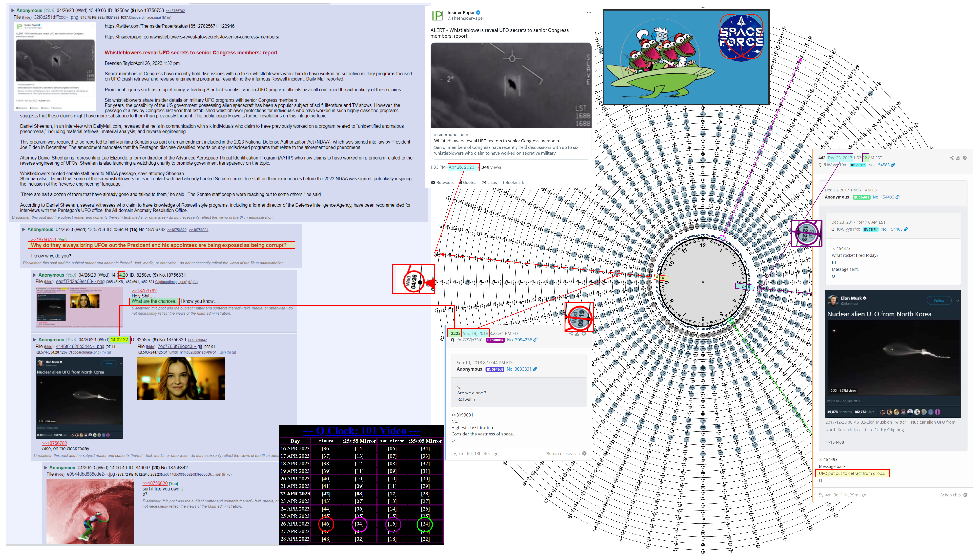Click smiling woman gif thumbnail in post 18756820
The image size is (974, 560).
tap(181, 378)
